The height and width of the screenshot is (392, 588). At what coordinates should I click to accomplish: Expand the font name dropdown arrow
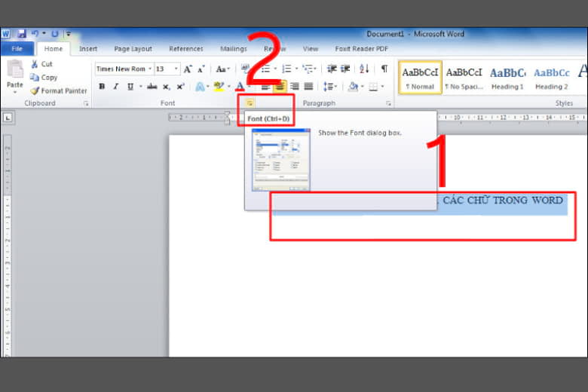point(150,69)
